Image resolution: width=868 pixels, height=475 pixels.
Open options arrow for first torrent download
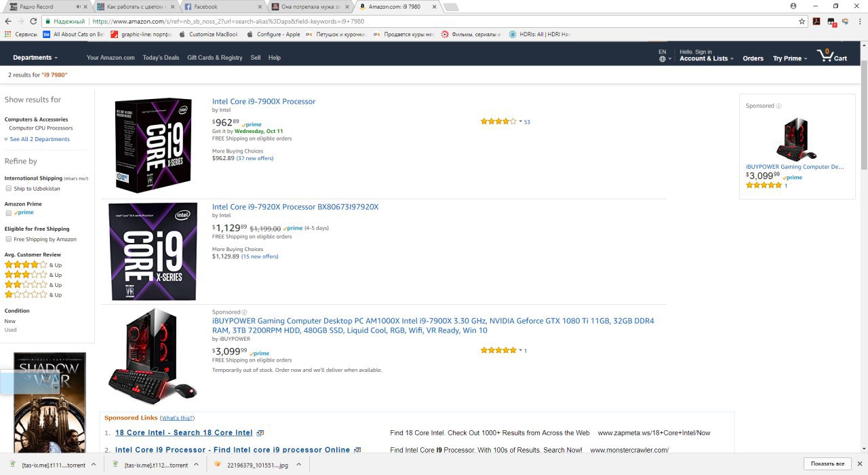click(x=94, y=464)
